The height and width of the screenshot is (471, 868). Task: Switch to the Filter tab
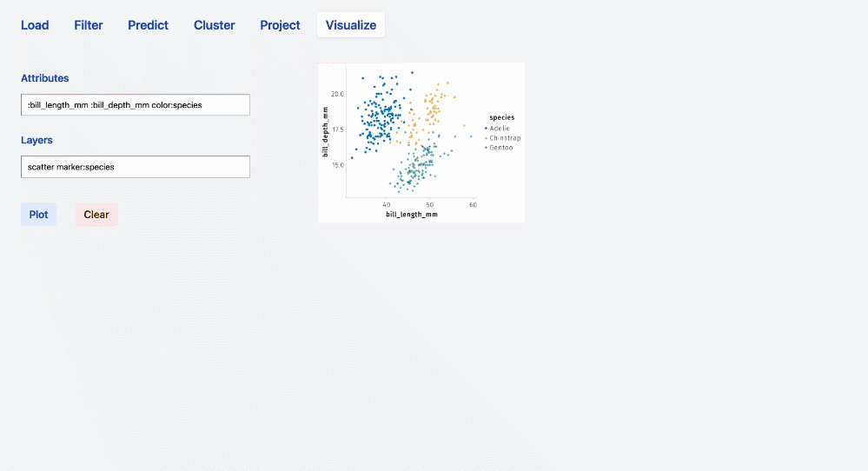pos(89,25)
